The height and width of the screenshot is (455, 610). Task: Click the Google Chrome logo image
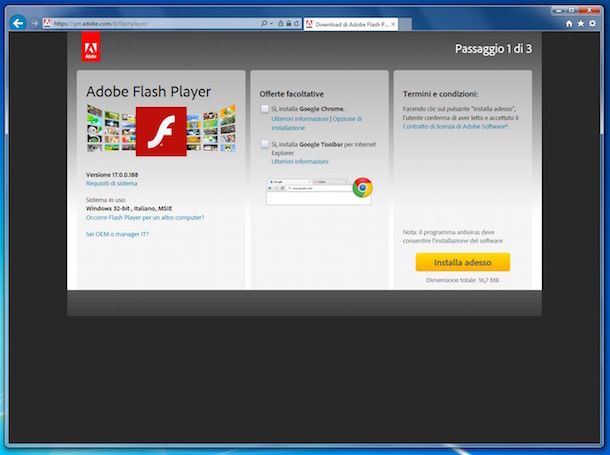tap(362, 188)
